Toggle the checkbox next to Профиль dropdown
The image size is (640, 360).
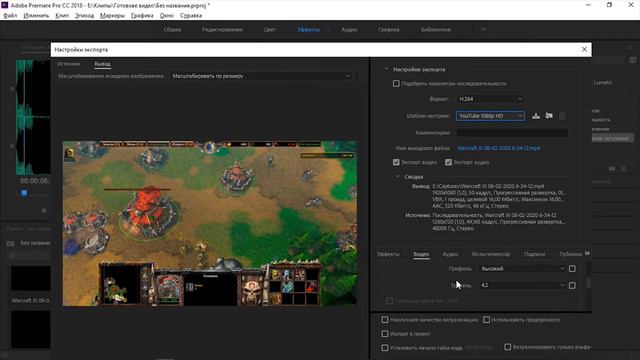pyautogui.click(x=572, y=269)
